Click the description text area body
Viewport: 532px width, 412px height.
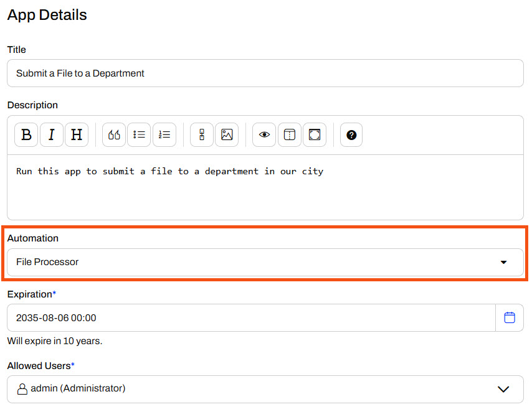[x=265, y=193]
